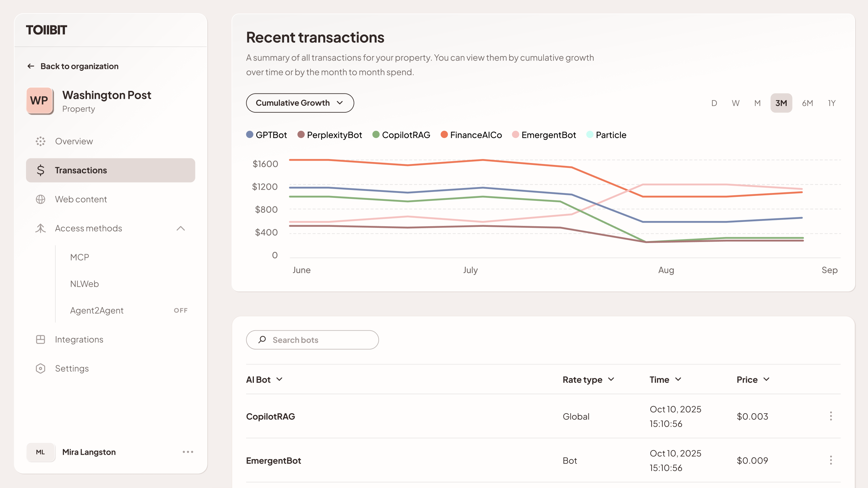Open the Overview section icon
868x488 pixels.
coord(41,141)
